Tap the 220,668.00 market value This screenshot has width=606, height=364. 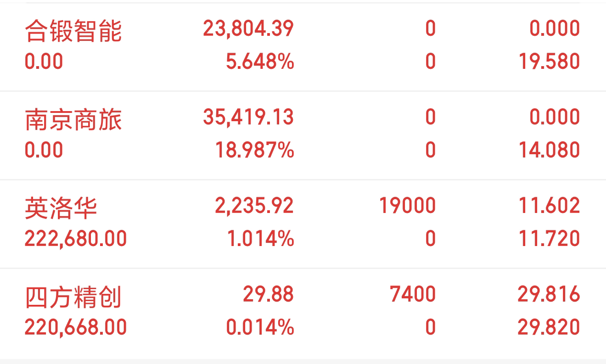point(76,327)
